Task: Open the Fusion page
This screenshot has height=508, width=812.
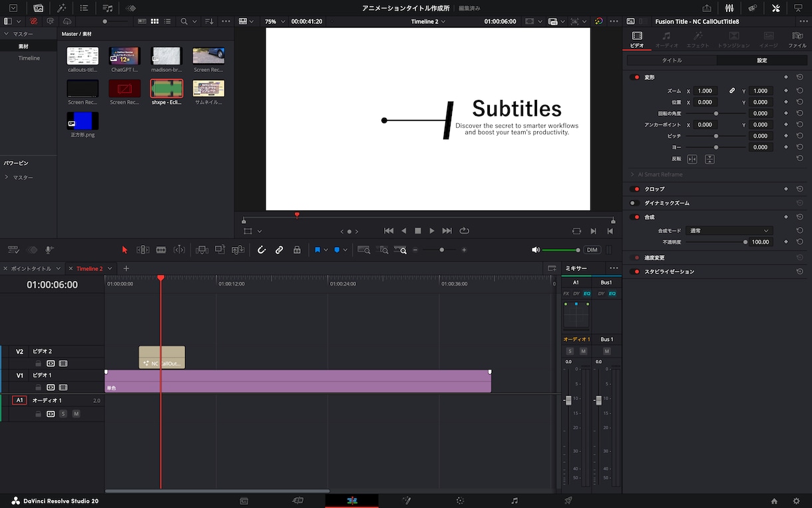Action: pyautogui.click(x=406, y=501)
